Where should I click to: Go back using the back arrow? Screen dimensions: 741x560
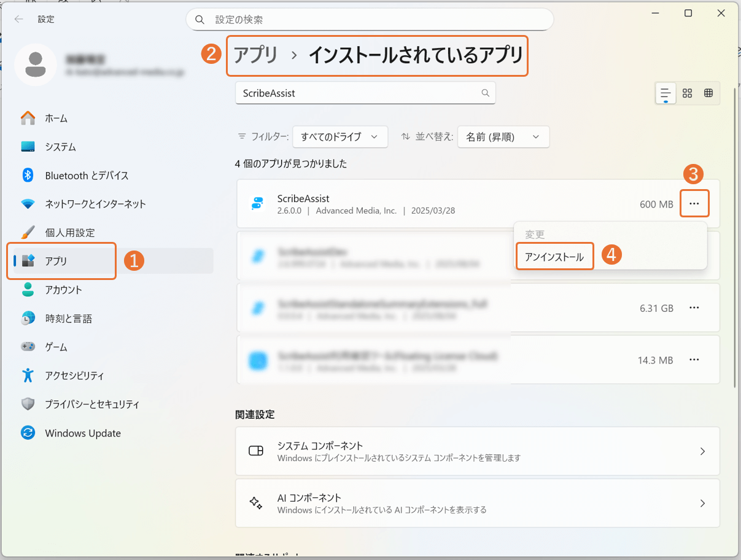[x=19, y=19]
